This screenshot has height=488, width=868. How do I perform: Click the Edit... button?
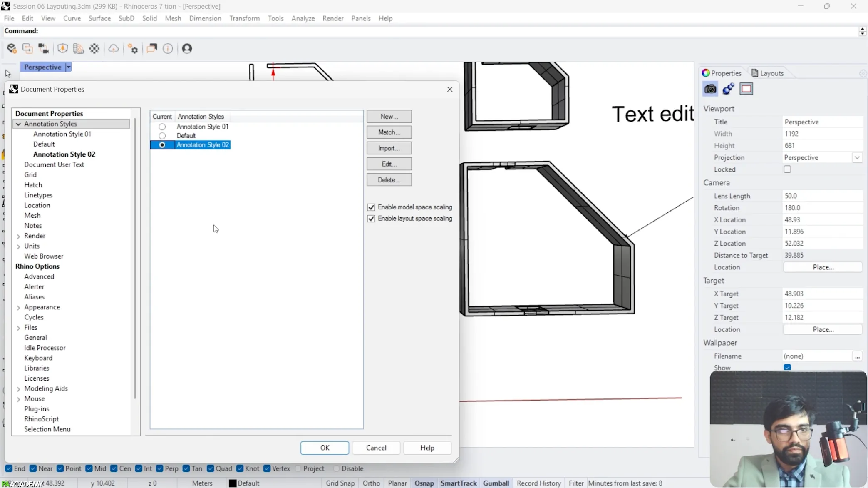[x=389, y=164]
